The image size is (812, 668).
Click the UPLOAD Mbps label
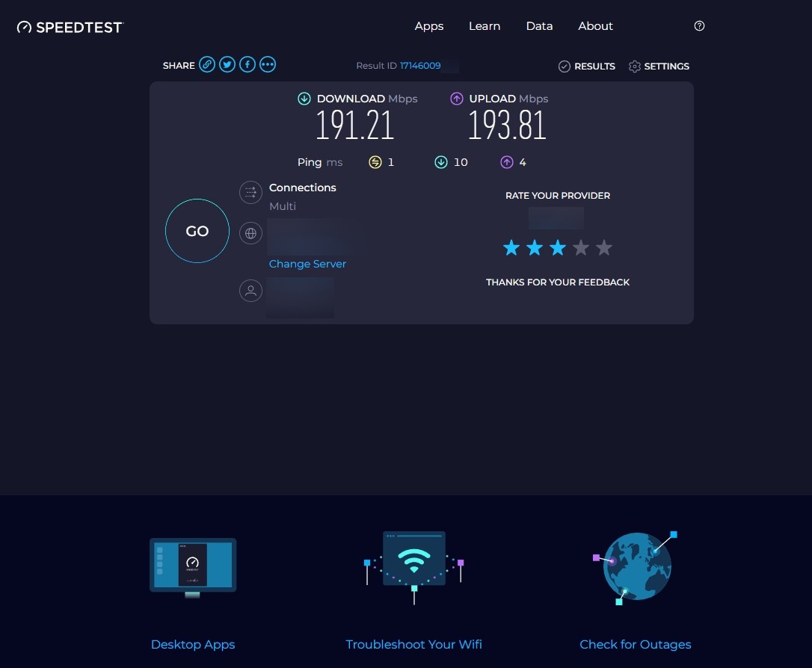(508, 99)
